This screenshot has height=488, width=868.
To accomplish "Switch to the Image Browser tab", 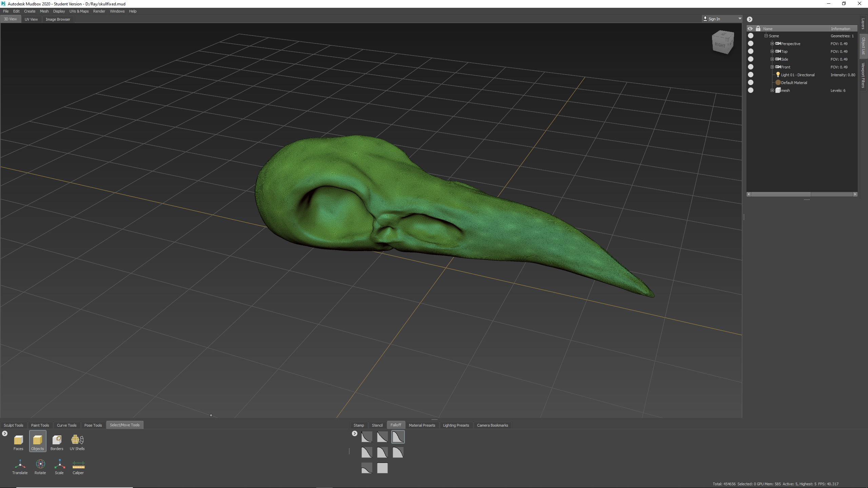I will (x=57, y=19).
